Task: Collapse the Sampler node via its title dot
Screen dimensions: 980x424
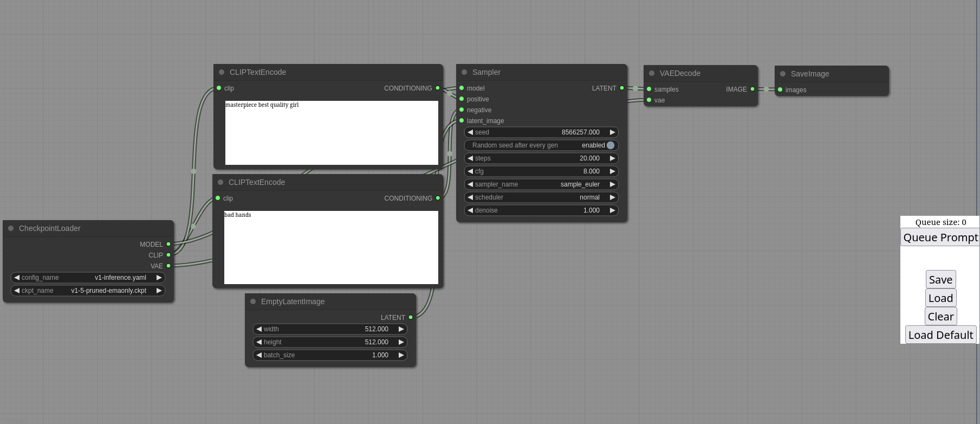Action: [464, 72]
